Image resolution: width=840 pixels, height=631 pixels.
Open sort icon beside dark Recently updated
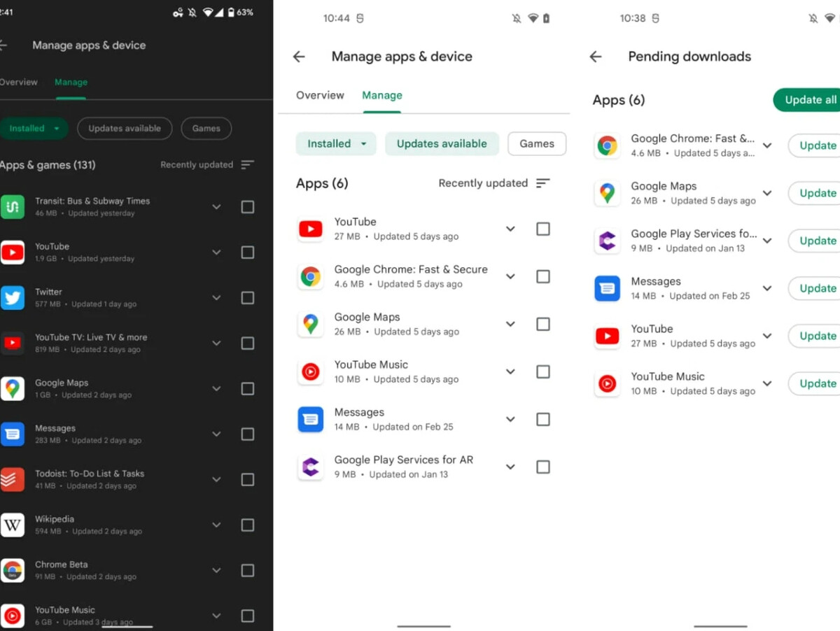point(247,165)
